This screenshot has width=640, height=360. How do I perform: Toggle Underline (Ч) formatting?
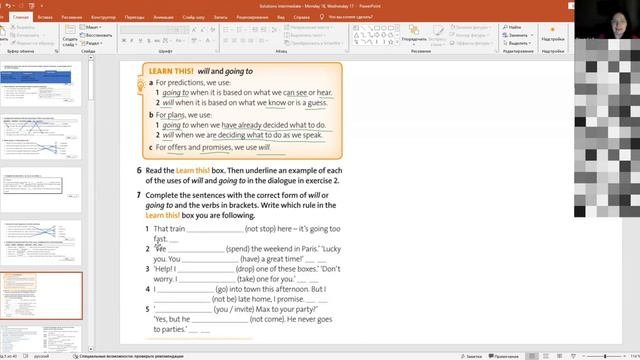(140, 40)
